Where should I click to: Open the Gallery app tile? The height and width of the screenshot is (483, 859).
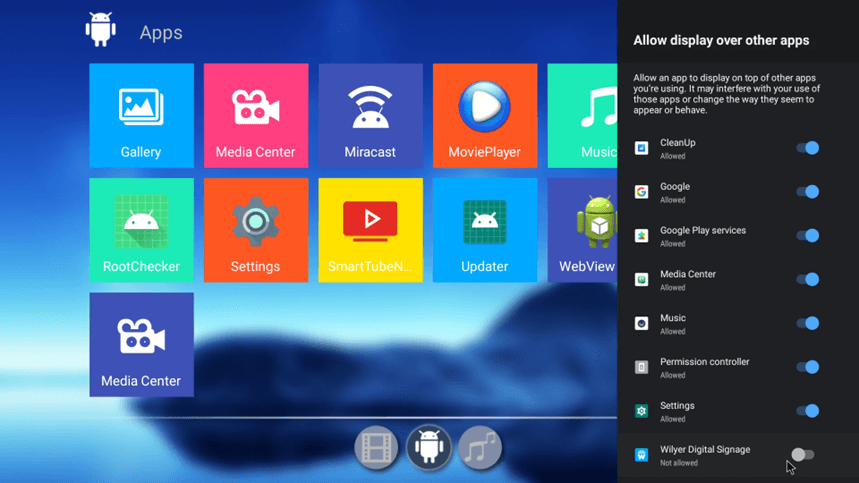point(141,116)
